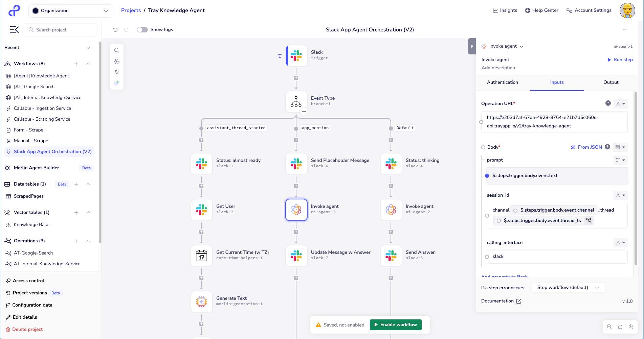The width and height of the screenshot is (644, 339).
Task: Click the Enable workflow button
Action: (x=395, y=325)
